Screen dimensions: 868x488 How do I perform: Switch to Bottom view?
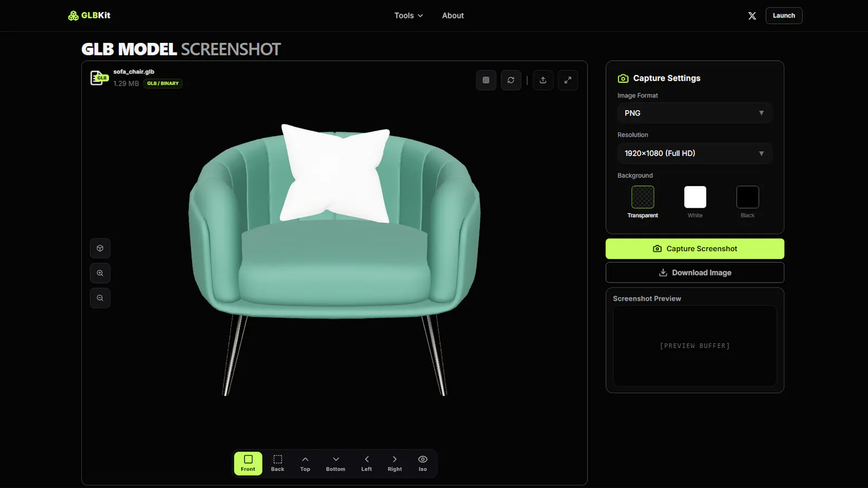point(335,464)
